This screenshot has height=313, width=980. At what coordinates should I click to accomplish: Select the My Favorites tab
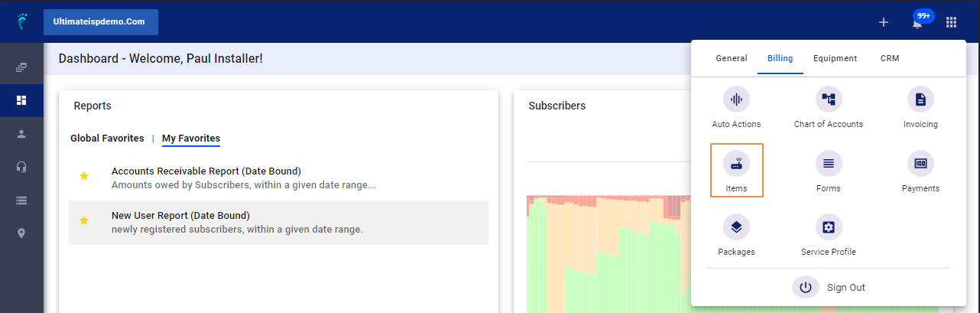tap(191, 139)
